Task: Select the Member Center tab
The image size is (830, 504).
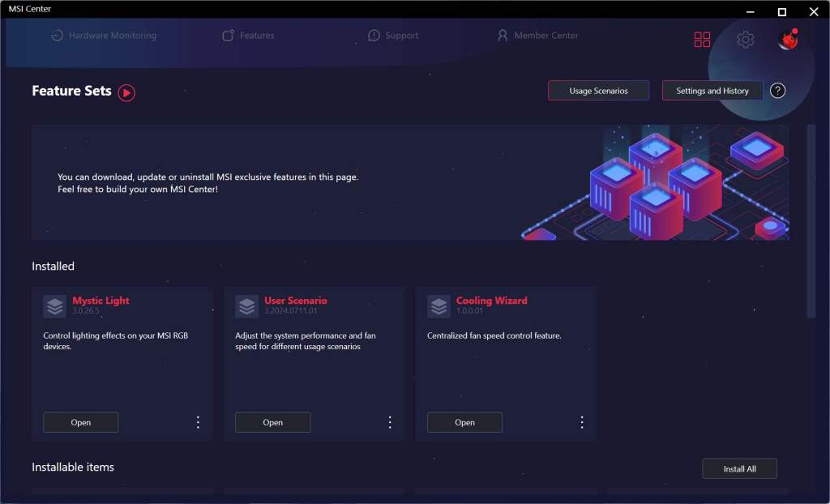Action: click(537, 36)
